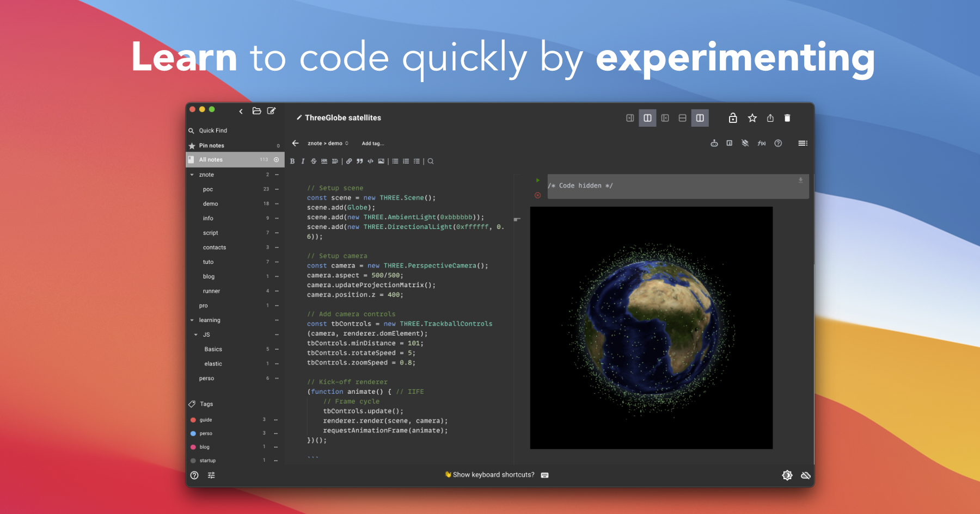Insert a code block with the code icon
The image size is (980, 514).
(x=370, y=161)
